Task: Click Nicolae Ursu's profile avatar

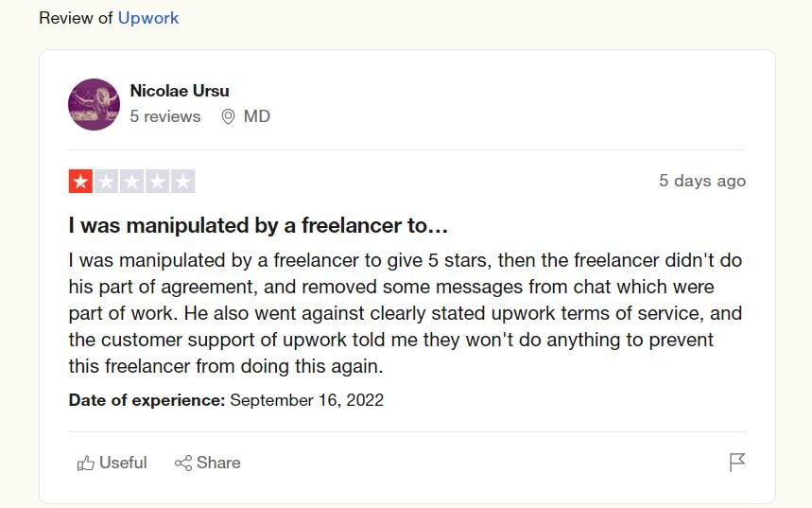Action: (x=94, y=104)
